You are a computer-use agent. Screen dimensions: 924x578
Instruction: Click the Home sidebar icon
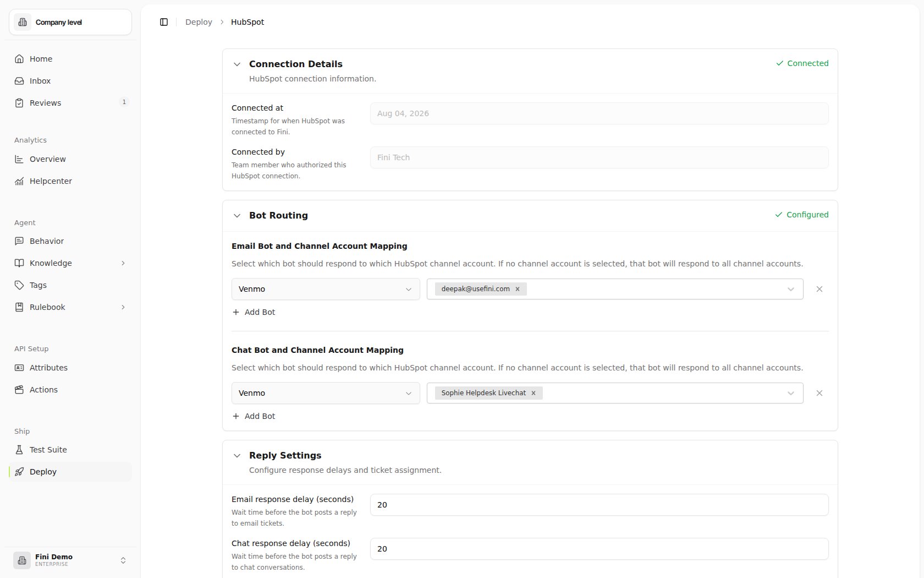point(19,59)
